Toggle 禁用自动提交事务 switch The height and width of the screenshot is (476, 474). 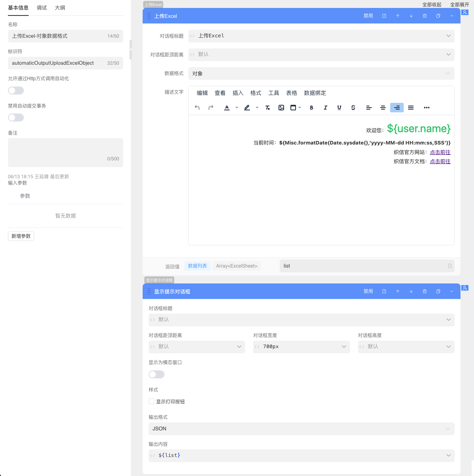coord(16,118)
